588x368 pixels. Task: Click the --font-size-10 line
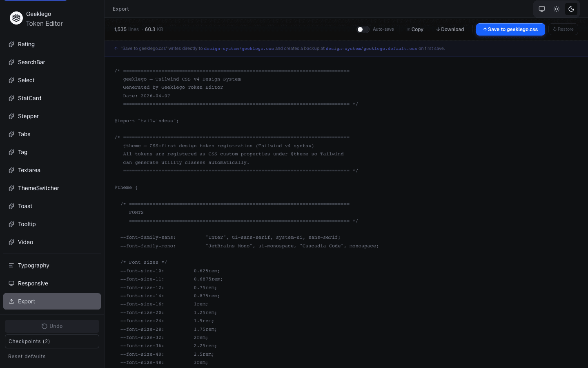pyautogui.click(x=170, y=271)
